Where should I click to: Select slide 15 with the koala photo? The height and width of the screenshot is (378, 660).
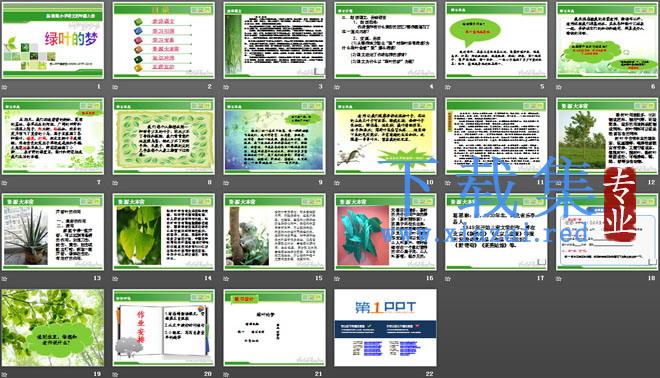(x=274, y=232)
